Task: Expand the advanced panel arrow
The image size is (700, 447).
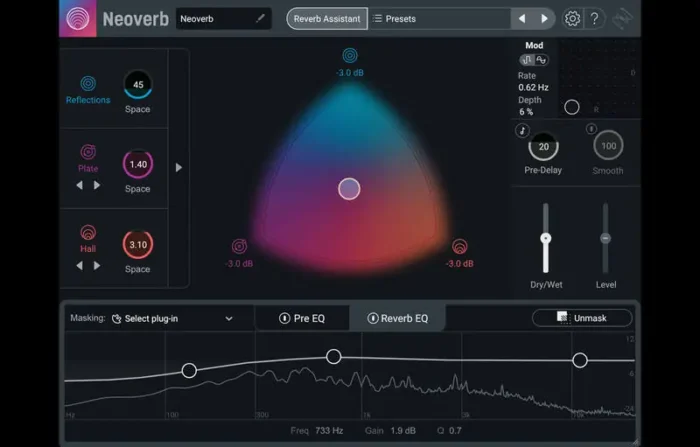Action: pos(179,167)
